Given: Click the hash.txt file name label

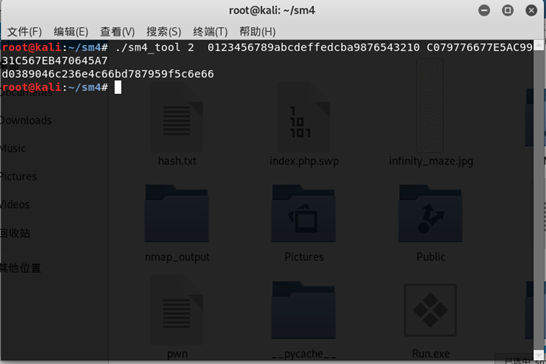Looking at the screenshot, I should point(177,161).
